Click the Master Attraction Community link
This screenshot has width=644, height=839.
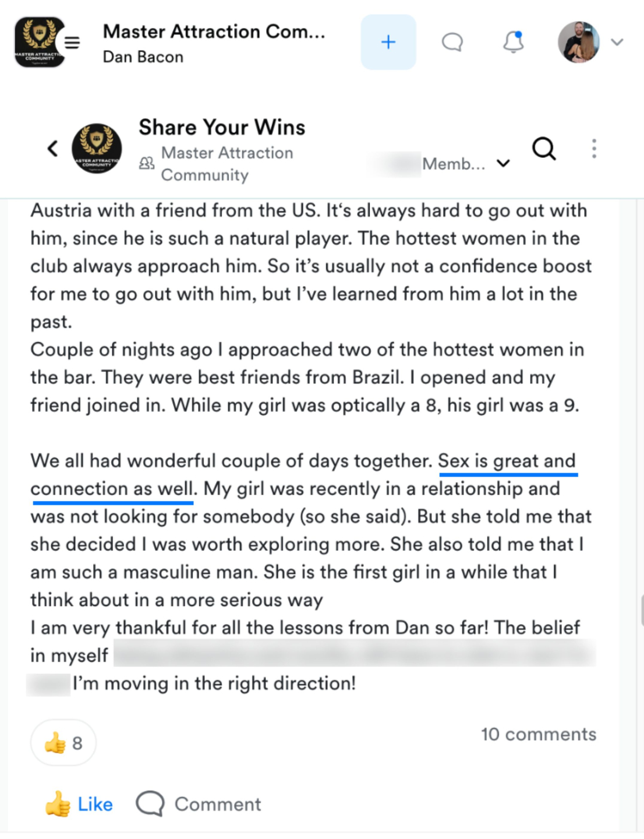227,164
